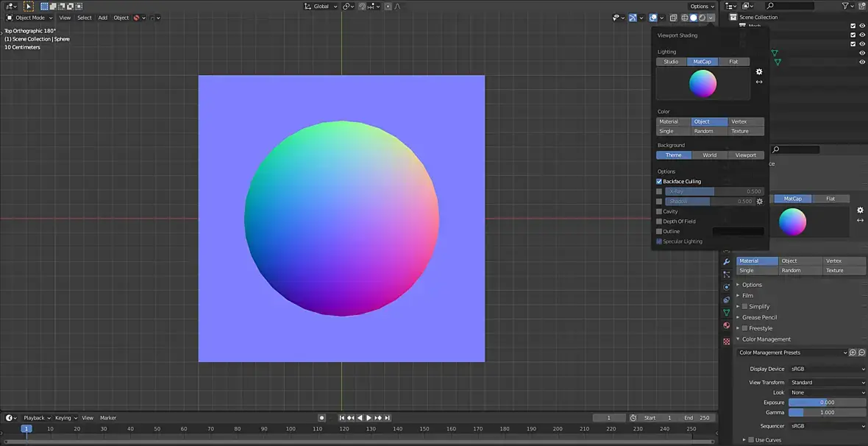Click the shadow settings gear icon
868x446 pixels.
tap(760, 201)
